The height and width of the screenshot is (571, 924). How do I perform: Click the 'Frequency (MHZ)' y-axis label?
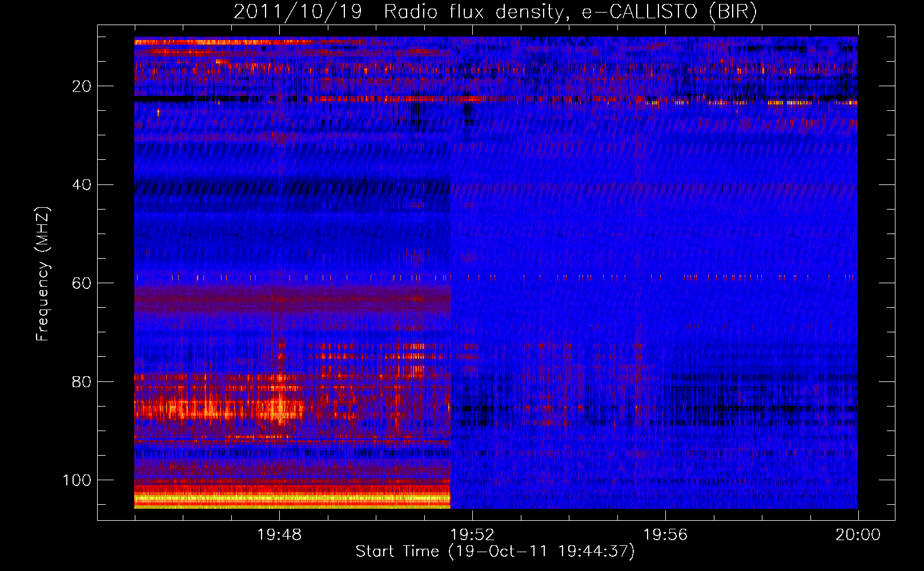(43, 274)
